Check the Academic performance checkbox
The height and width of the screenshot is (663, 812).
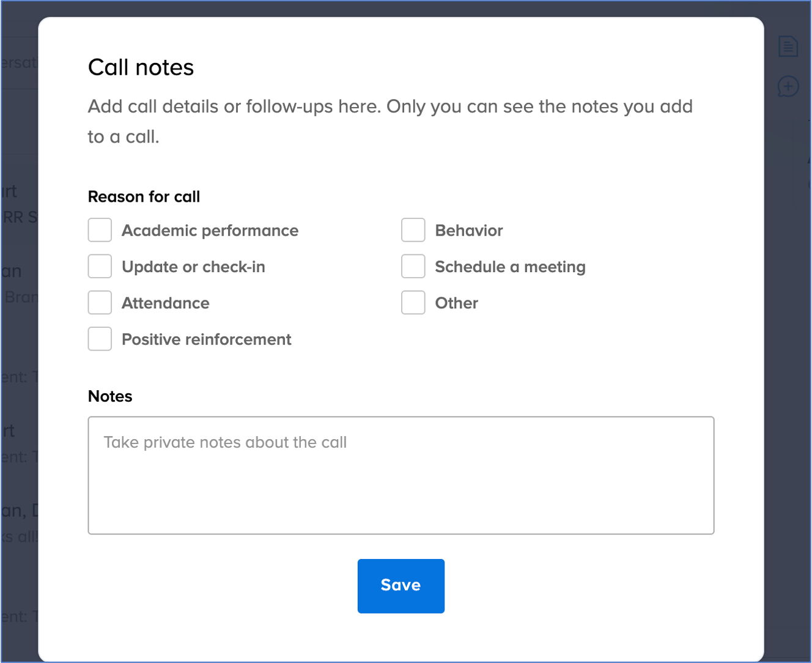pyautogui.click(x=100, y=231)
